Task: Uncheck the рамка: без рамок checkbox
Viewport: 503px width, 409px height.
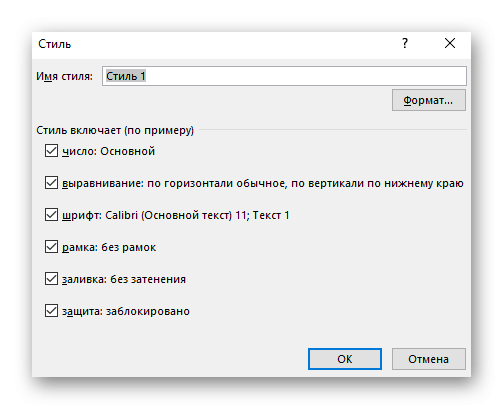Action: [51, 247]
